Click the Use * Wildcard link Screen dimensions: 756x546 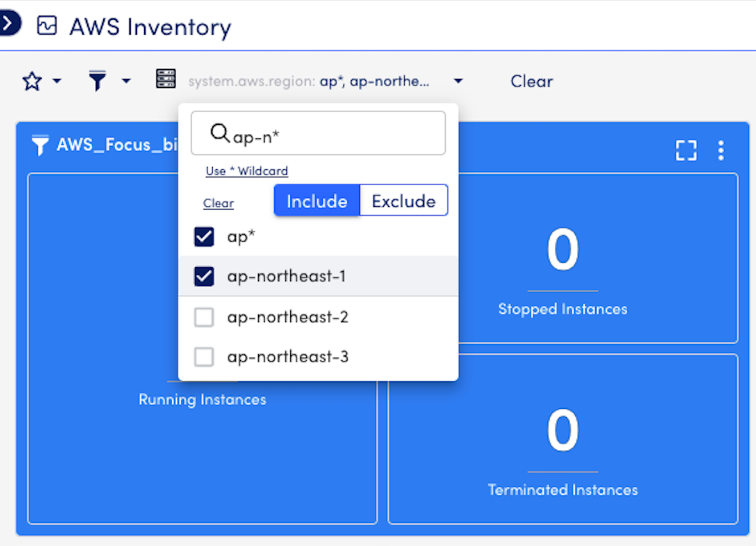coord(247,170)
